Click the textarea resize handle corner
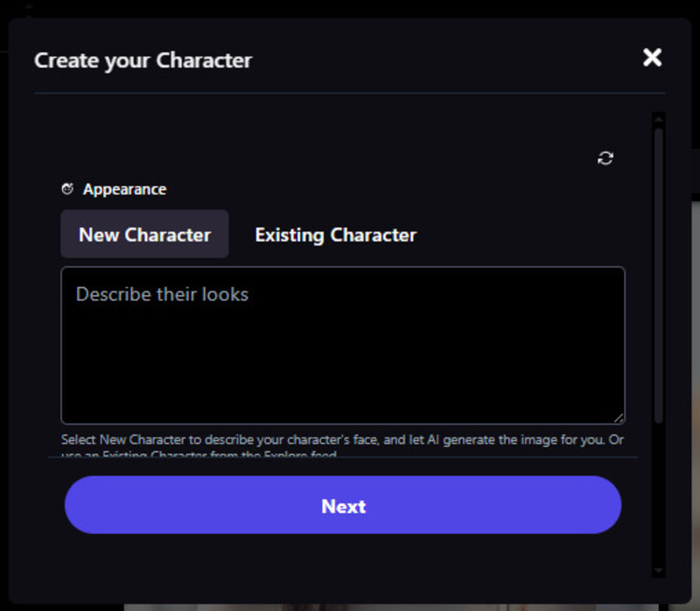 pos(619,418)
